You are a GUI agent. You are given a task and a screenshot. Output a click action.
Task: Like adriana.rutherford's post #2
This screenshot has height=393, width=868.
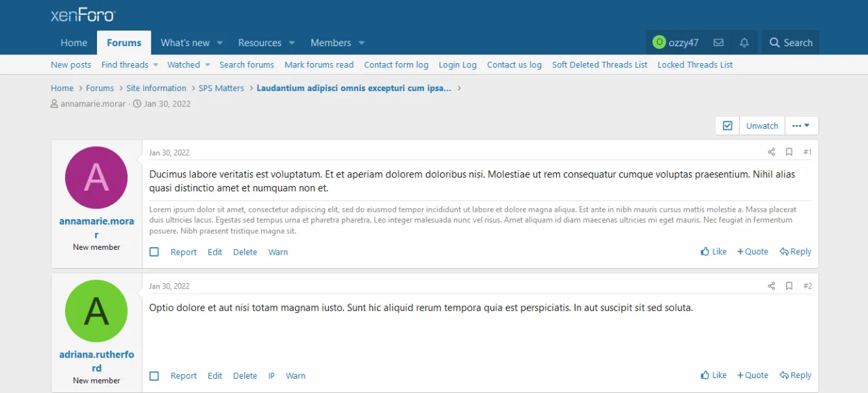(713, 375)
